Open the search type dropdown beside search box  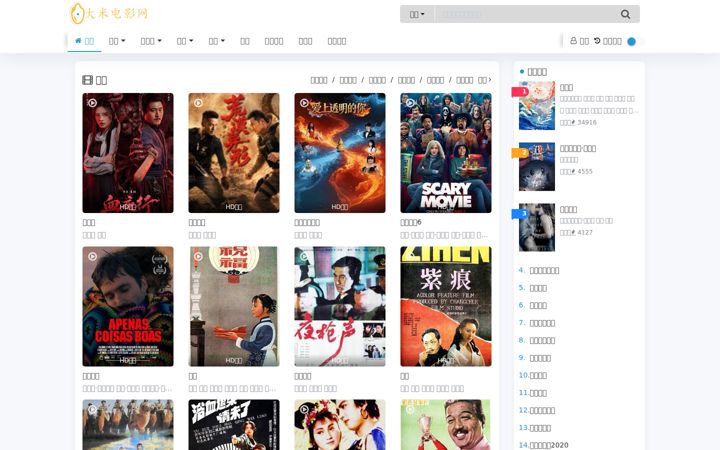click(417, 14)
